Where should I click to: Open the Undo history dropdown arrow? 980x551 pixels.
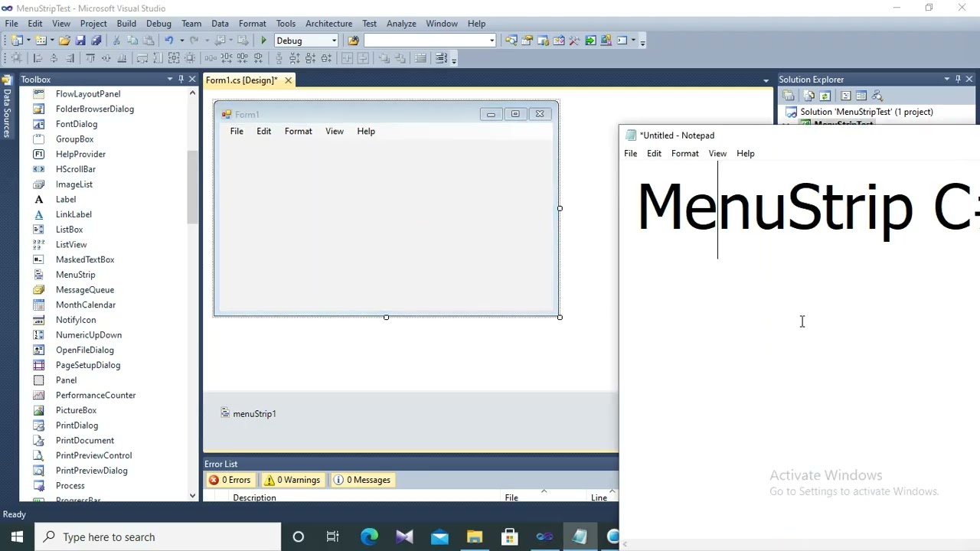(x=181, y=41)
